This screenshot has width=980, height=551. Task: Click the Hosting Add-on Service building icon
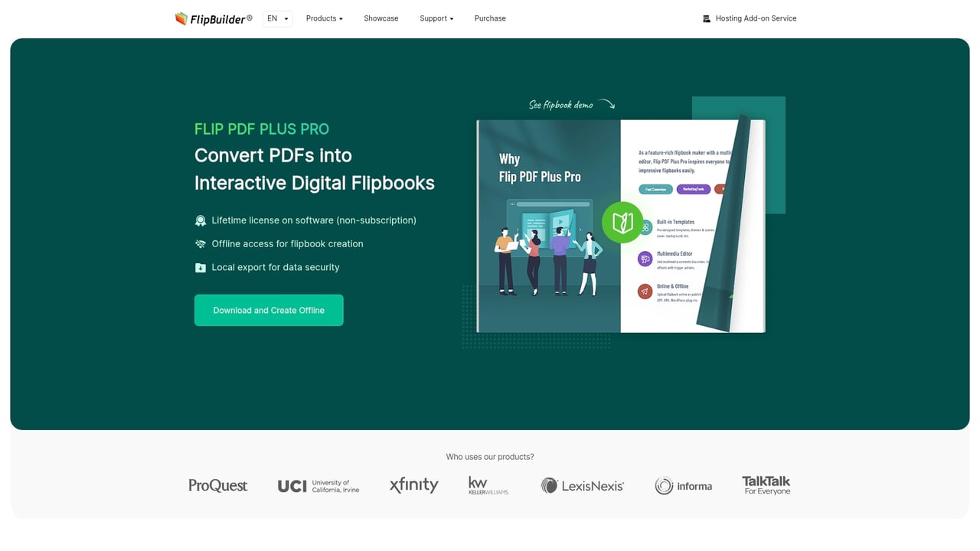tap(705, 18)
